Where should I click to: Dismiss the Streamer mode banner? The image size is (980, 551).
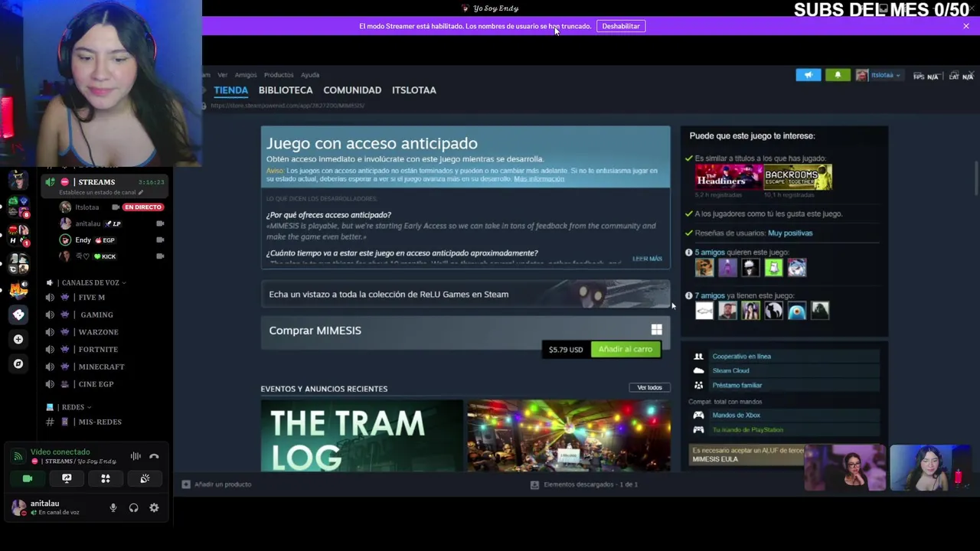click(966, 26)
